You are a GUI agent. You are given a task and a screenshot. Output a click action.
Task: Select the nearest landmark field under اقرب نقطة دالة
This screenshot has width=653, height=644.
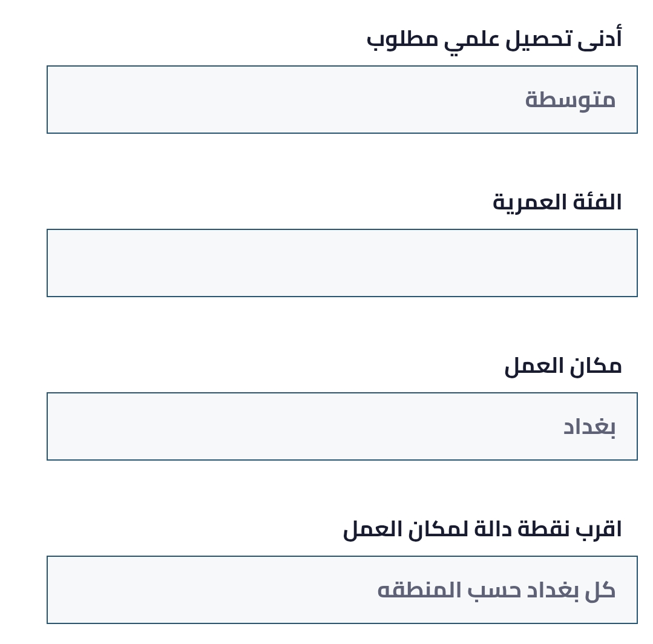[x=342, y=590]
